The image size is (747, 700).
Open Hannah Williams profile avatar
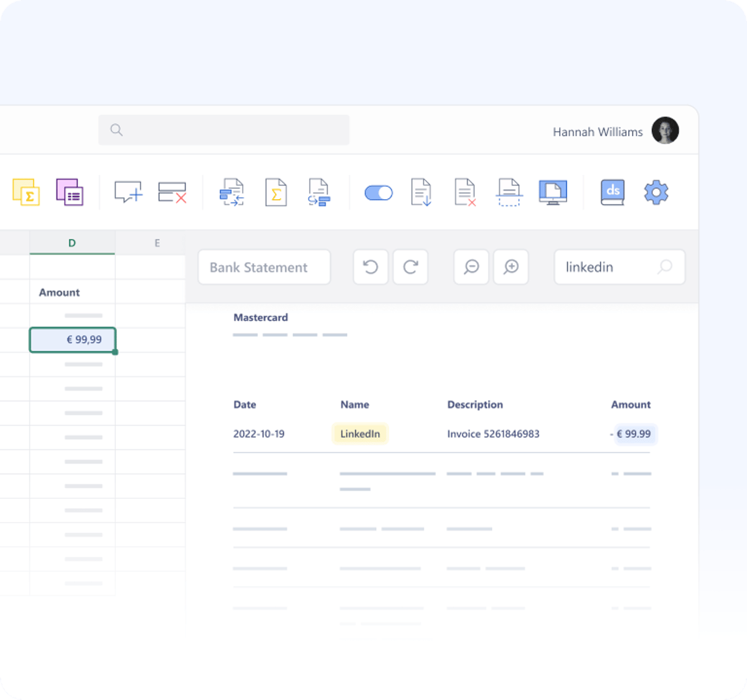[x=665, y=131]
